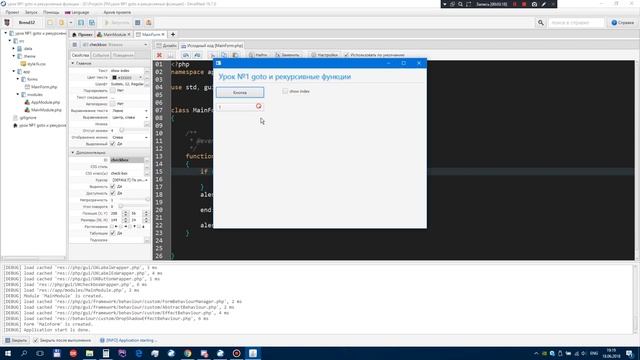Click the open project folder icon
The image size is (640, 360).
coord(61,22)
